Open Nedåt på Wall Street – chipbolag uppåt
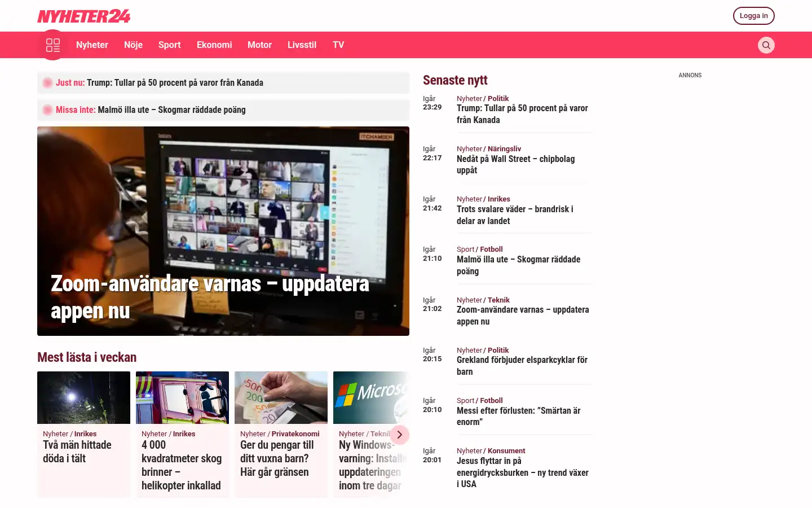Image resolution: width=812 pixels, height=508 pixels. point(516,164)
